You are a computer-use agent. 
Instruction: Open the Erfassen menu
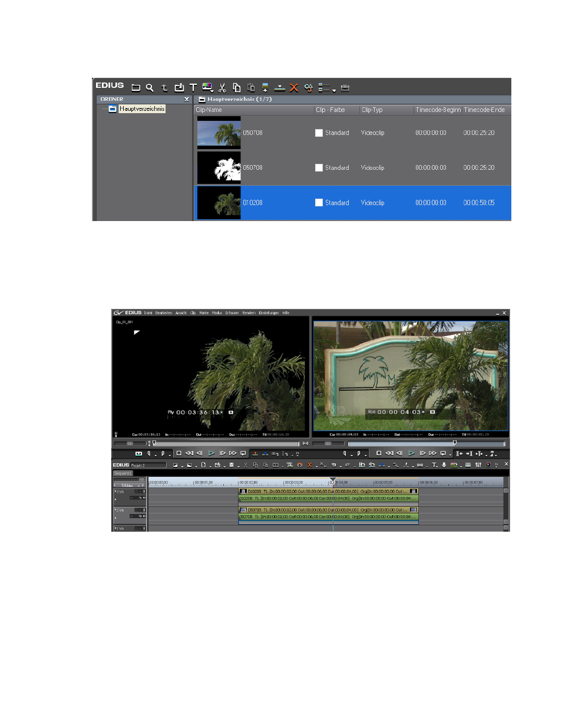[x=232, y=313]
